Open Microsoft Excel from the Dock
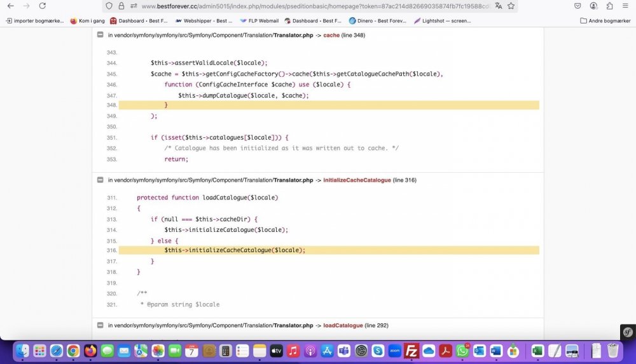636x364 pixels. coord(537,351)
